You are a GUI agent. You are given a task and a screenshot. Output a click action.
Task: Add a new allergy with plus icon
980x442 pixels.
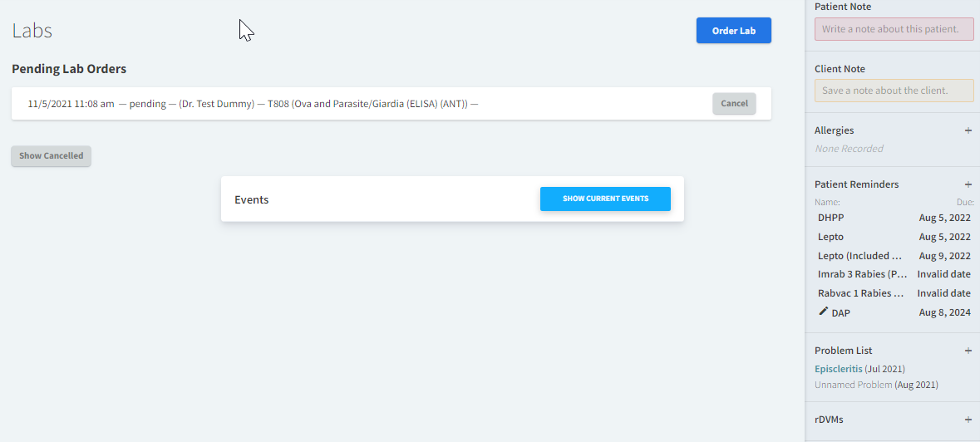[968, 130]
